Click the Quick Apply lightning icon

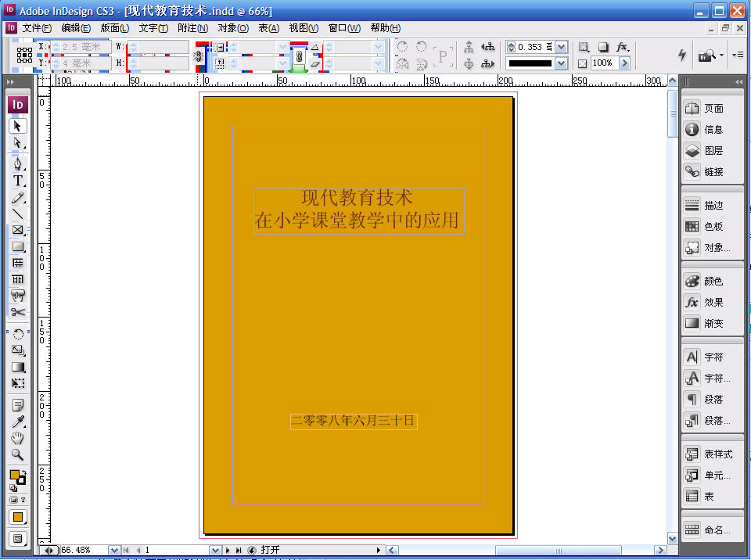click(682, 55)
